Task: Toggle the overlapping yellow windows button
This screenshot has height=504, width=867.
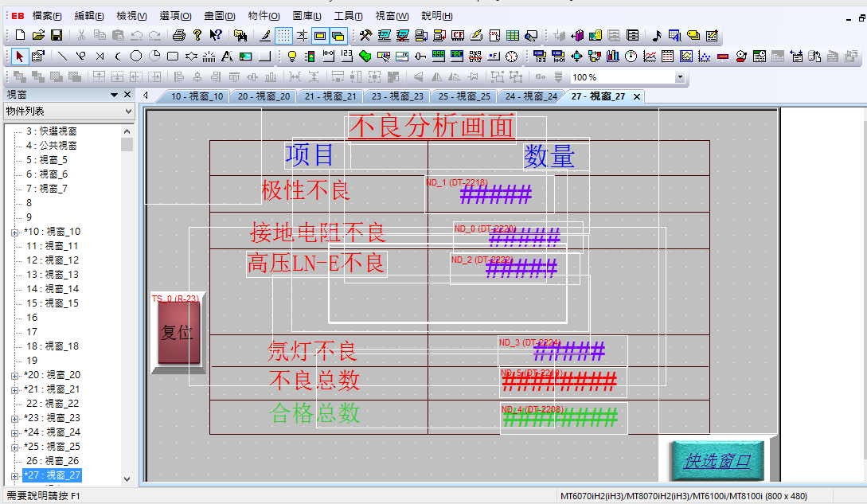Action: pyautogui.click(x=338, y=35)
